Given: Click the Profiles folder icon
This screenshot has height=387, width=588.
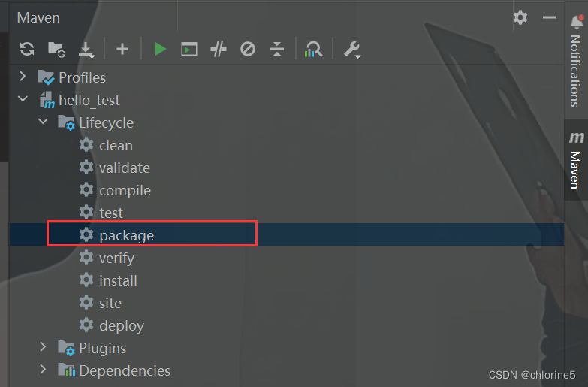Looking at the screenshot, I should [x=46, y=77].
